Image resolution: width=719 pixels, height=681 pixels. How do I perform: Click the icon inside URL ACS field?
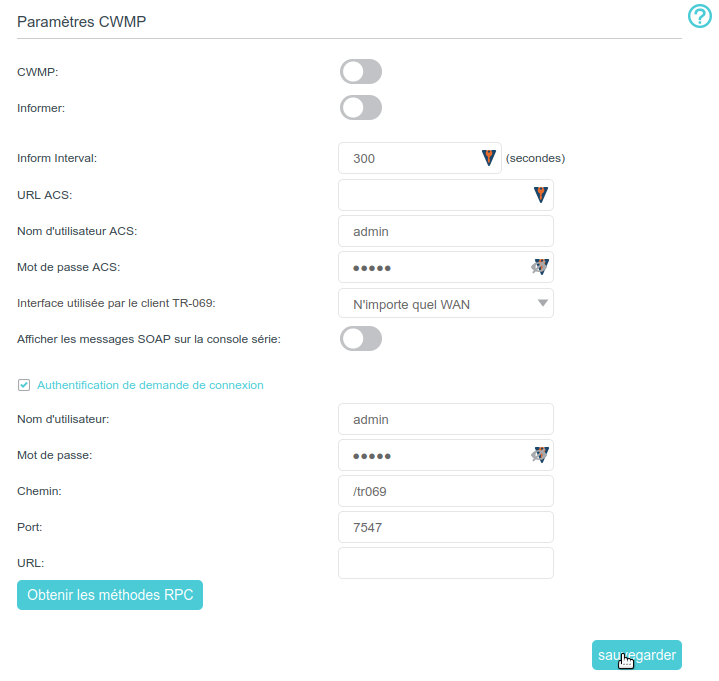[x=540, y=195]
